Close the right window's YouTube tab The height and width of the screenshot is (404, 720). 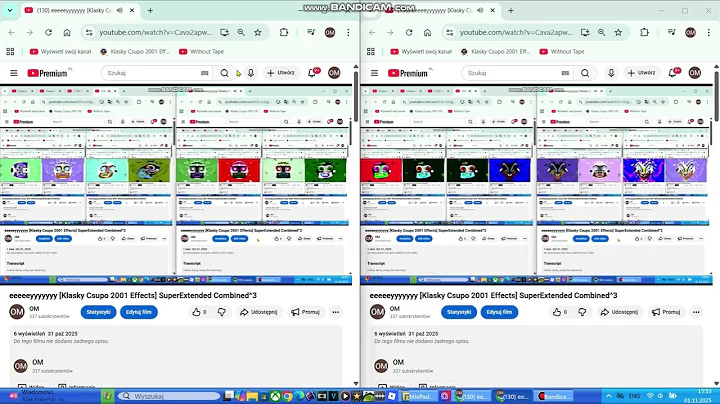point(492,10)
